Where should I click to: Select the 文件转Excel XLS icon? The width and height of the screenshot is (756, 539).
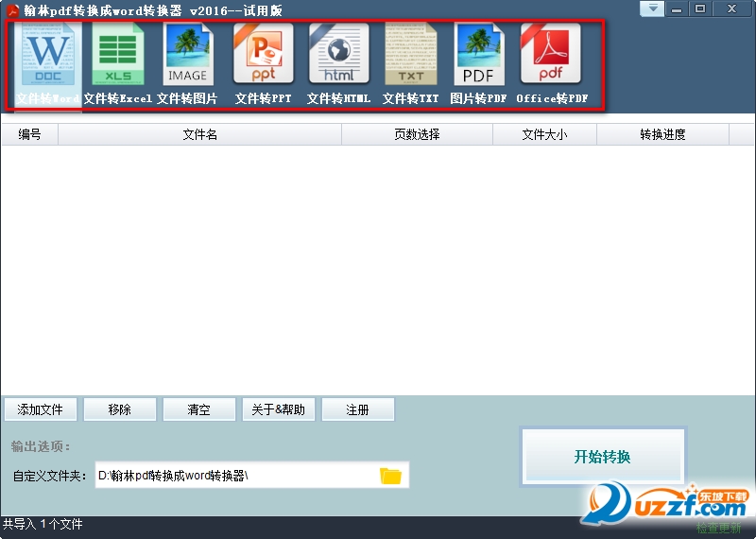coord(118,55)
